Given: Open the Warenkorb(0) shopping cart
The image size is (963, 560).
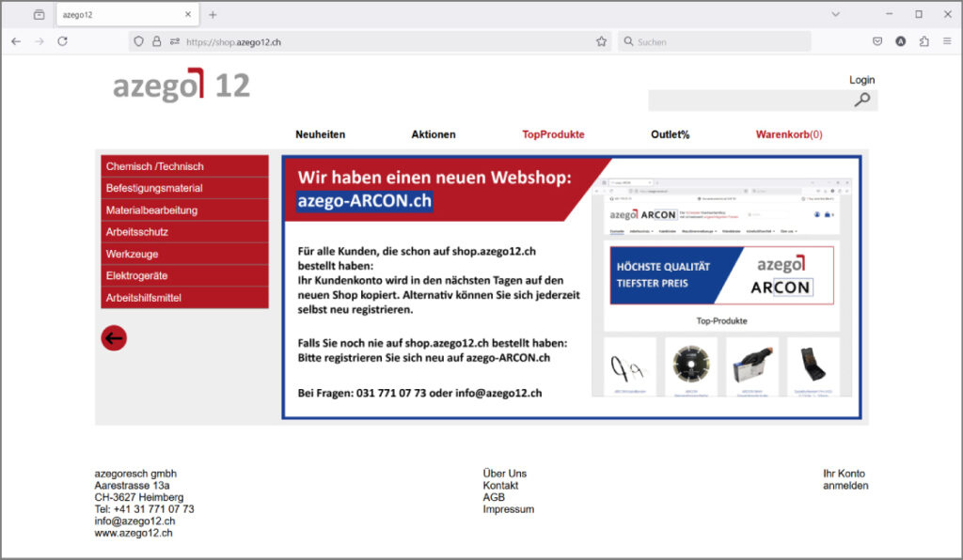Looking at the screenshot, I should (x=788, y=134).
